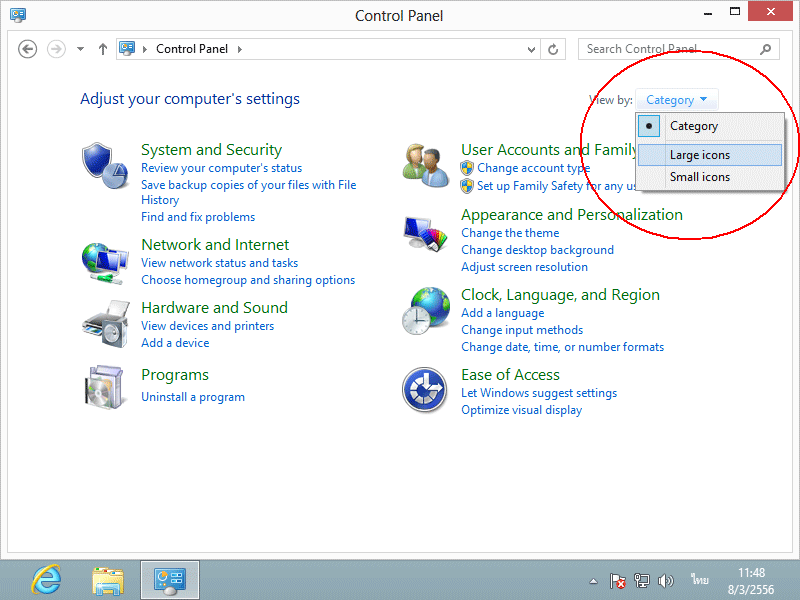Click View devices and printers

point(207,326)
